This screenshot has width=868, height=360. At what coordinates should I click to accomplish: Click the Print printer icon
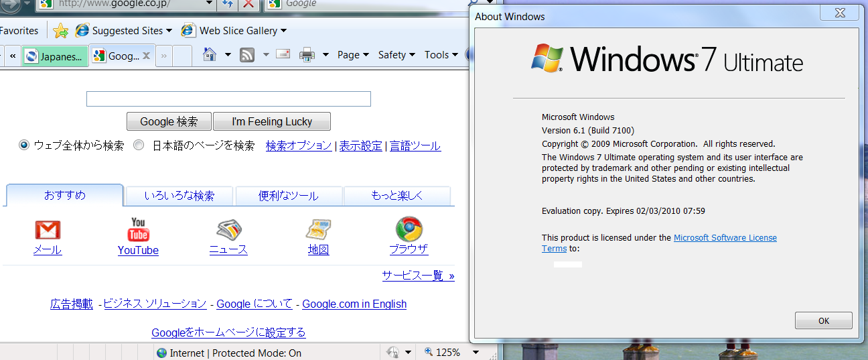tap(307, 55)
